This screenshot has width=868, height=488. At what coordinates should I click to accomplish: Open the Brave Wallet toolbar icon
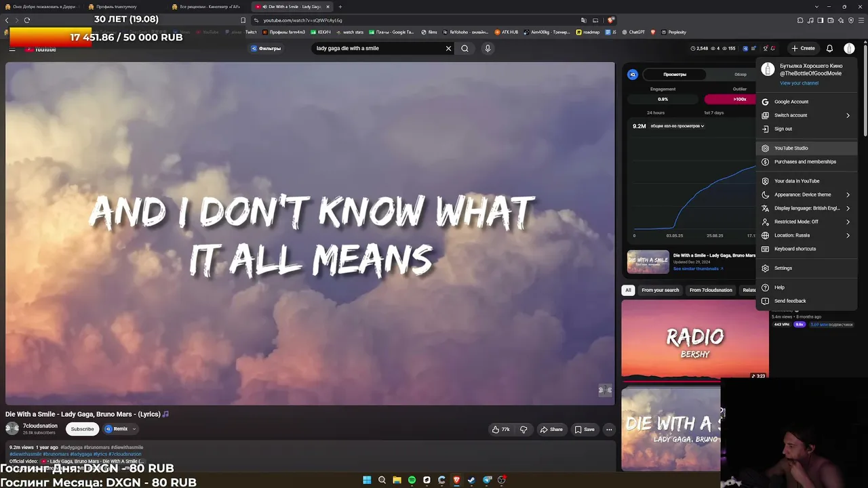pos(831,20)
